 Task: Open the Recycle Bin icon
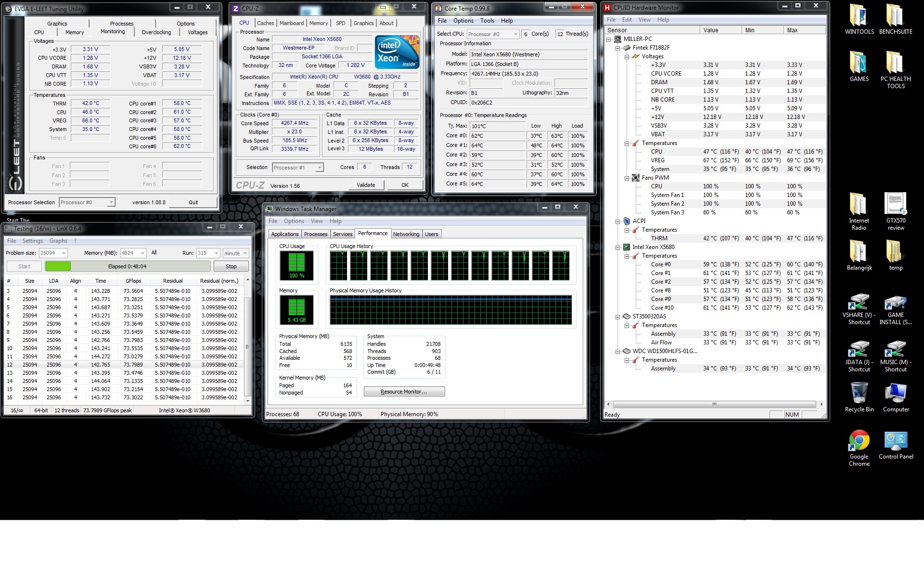pos(859,394)
